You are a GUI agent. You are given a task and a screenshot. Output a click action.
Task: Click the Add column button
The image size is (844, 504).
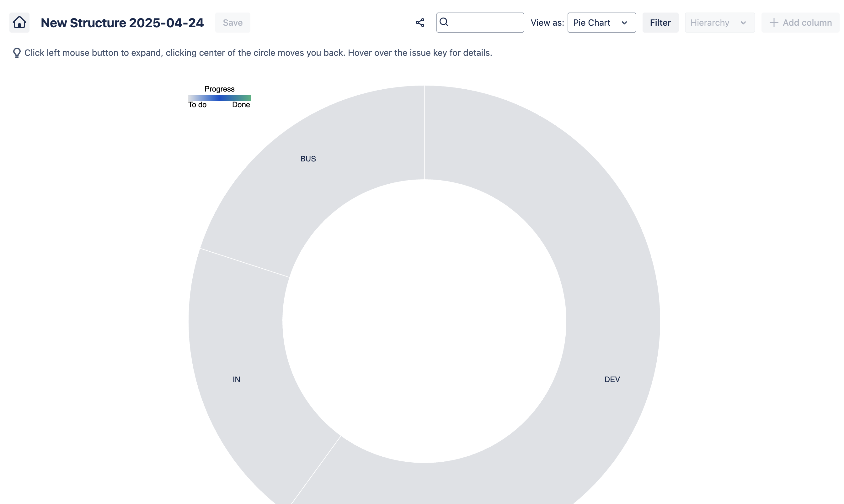tap(800, 23)
